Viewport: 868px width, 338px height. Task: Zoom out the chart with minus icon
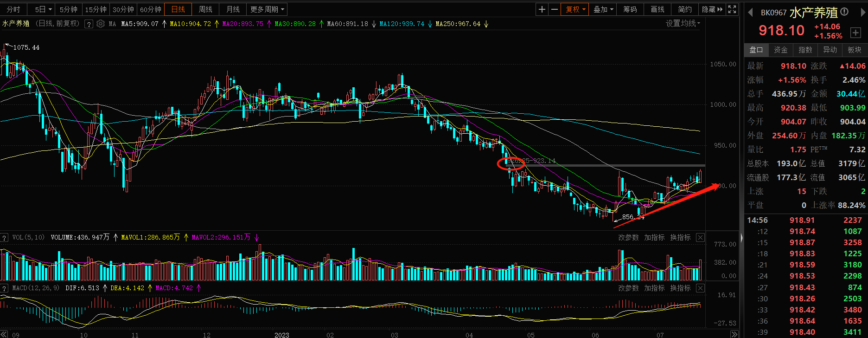coord(554,9)
